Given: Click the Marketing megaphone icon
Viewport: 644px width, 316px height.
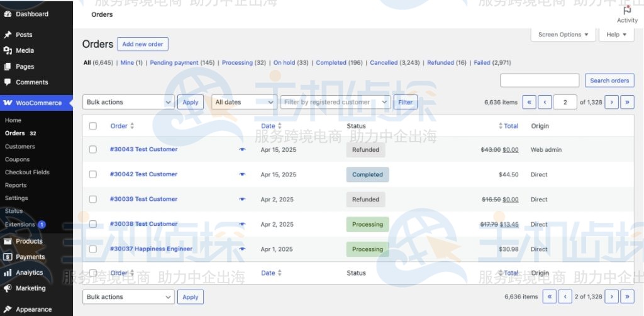Looking at the screenshot, I should pyautogui.click(x=8, y=288).
